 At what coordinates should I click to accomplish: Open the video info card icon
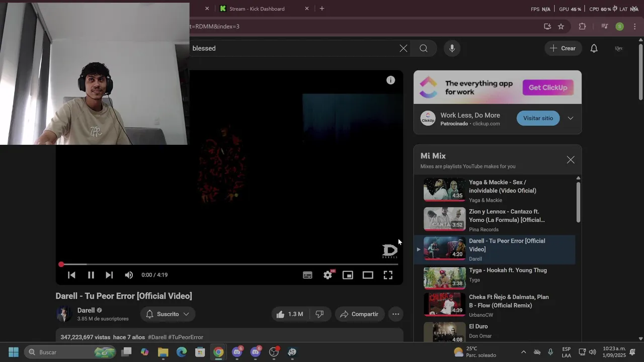390,80
